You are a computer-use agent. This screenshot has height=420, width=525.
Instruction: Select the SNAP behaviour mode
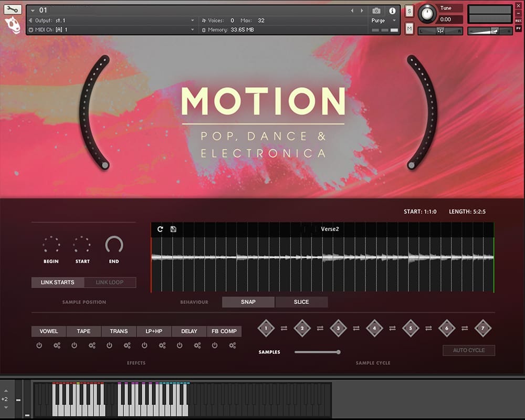tap(248, 302)
